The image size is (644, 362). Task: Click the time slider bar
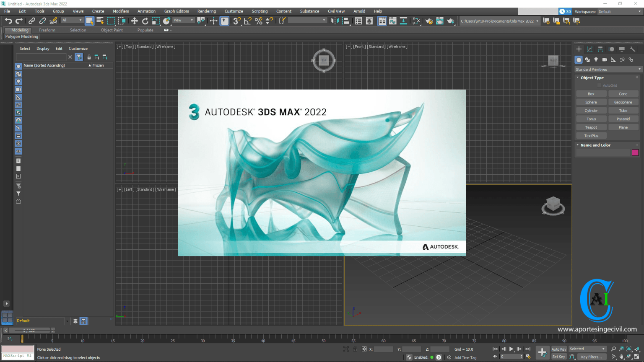click(29, 330)
